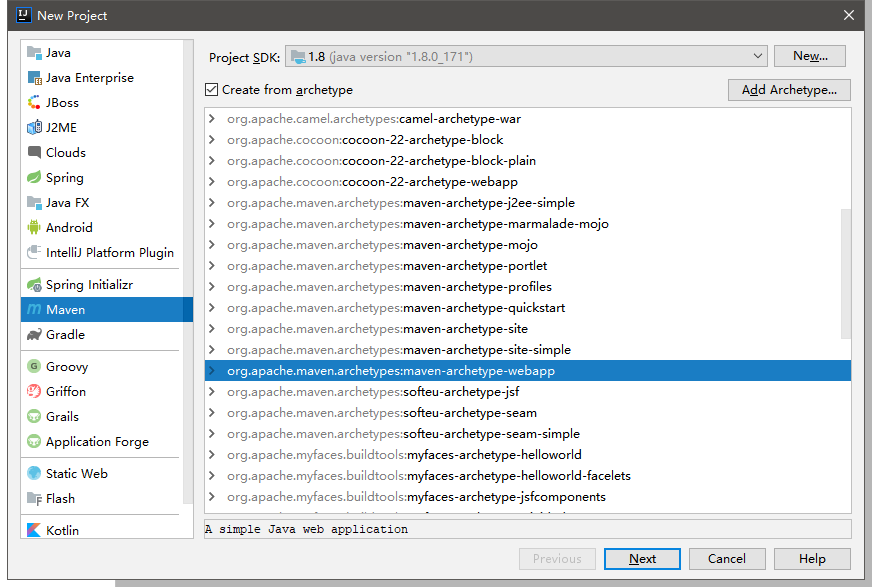Click the Java FX folder icon

point(34,202)
